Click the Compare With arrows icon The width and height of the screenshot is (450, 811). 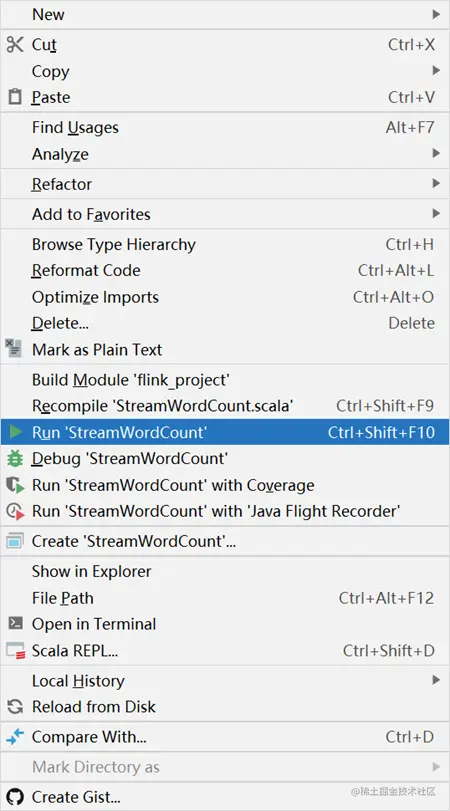(x=15, y=737)
